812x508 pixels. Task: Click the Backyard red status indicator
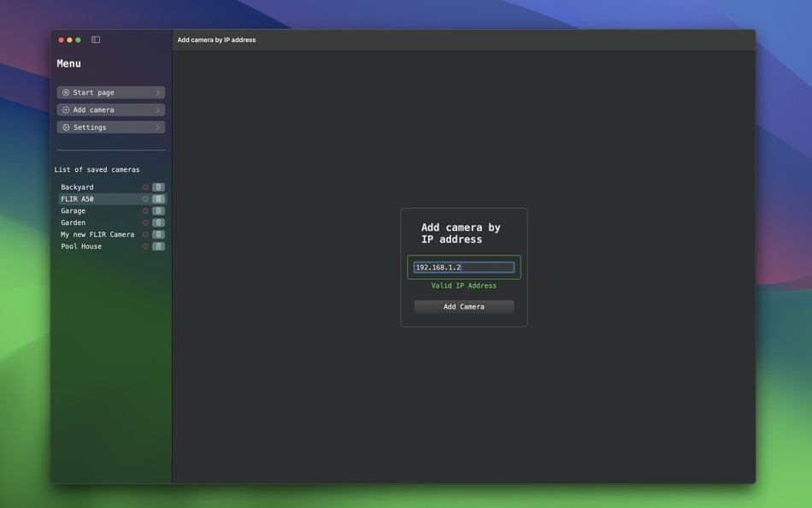145,187
